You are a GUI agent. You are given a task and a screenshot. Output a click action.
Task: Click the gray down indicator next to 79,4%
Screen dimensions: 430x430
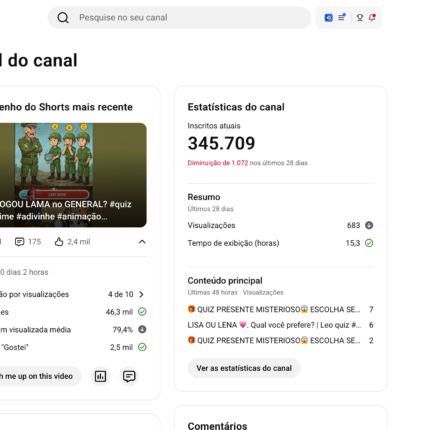point(142,329)
